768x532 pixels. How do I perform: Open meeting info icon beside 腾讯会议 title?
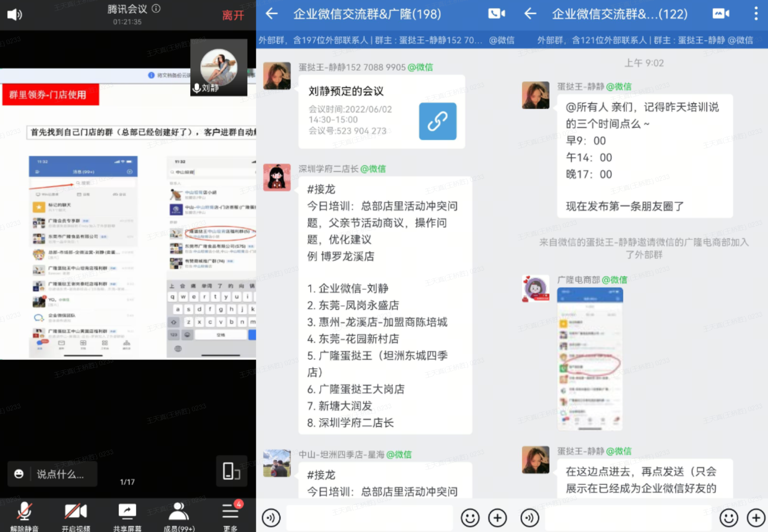pos(156,8)
